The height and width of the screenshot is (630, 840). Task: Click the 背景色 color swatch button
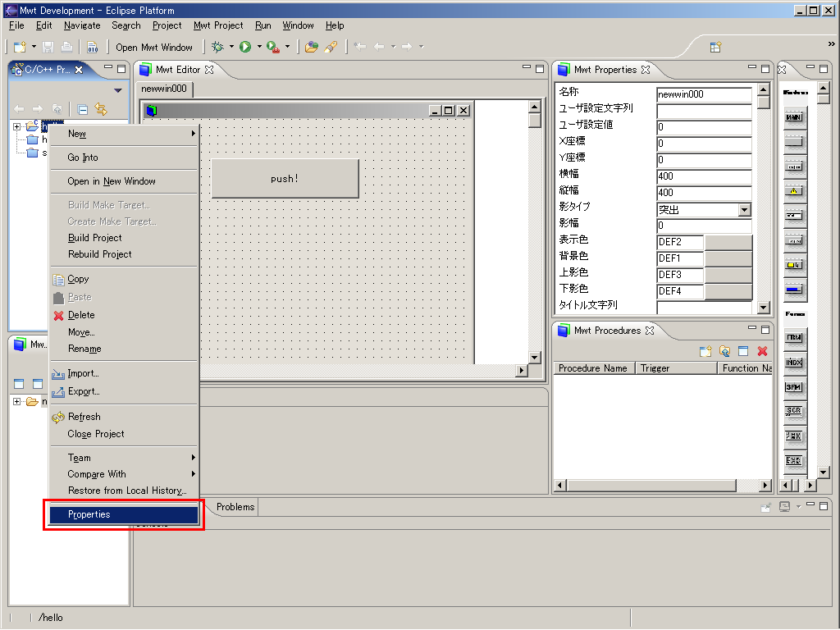[728, 258]
